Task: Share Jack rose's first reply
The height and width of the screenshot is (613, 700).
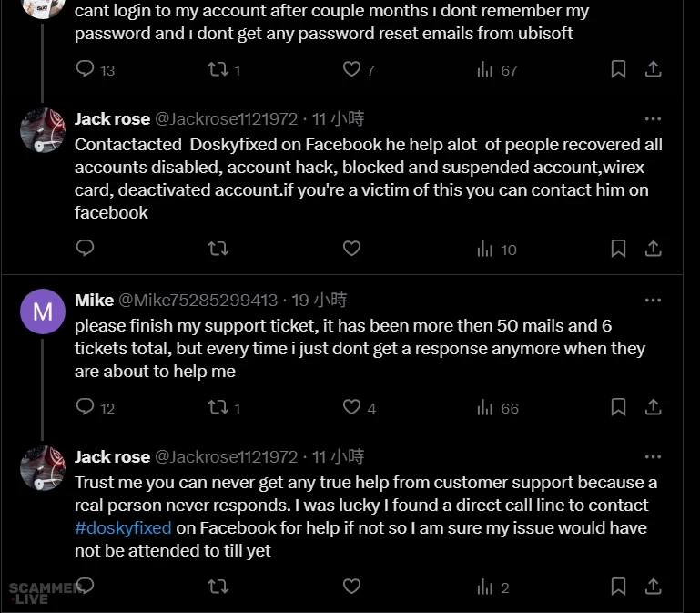Action: [x=653, y=249]
